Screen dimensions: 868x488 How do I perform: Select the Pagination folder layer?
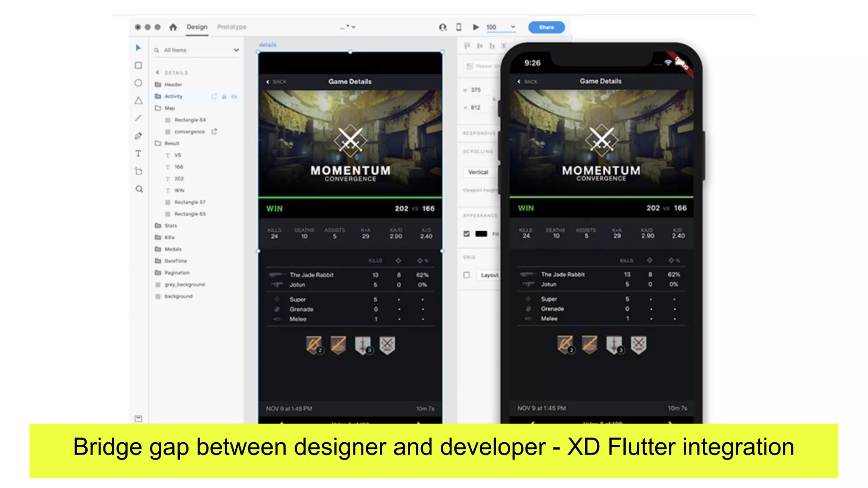point(177,273)
